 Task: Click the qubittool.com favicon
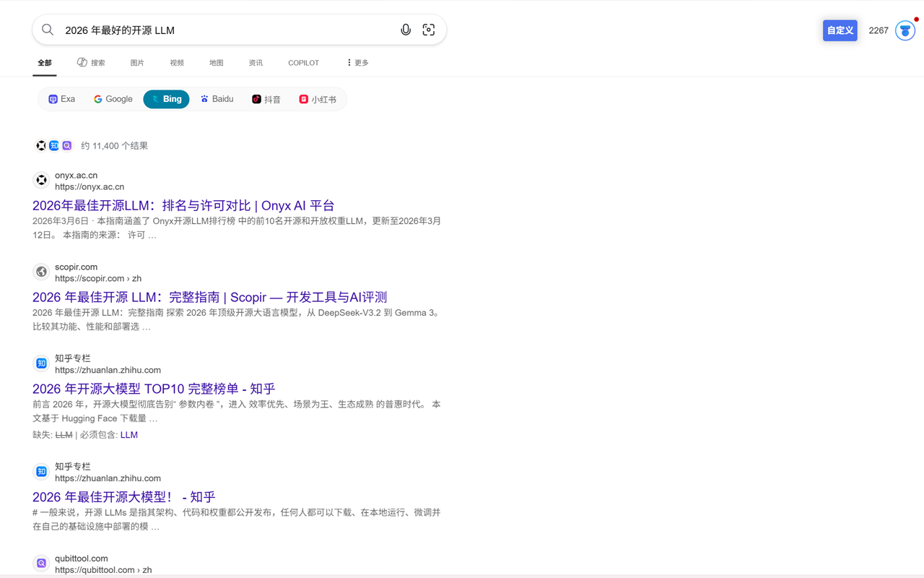tap(41, 564)
